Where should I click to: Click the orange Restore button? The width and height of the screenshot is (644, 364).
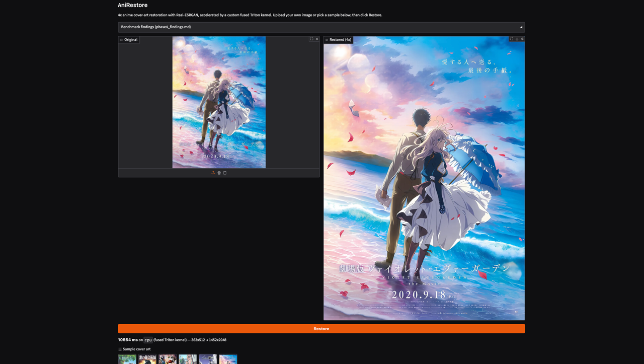321,329
